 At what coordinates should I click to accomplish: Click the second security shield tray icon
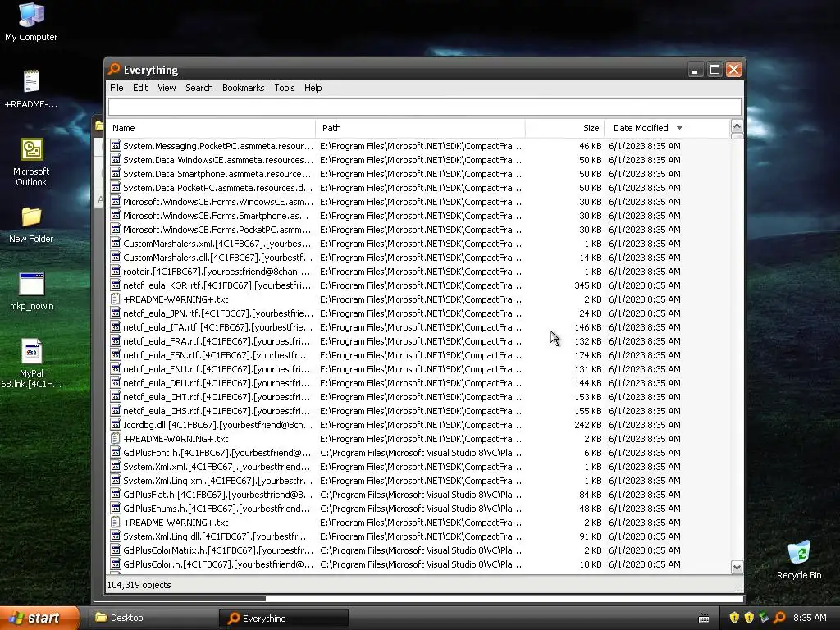tap(749, 618)
